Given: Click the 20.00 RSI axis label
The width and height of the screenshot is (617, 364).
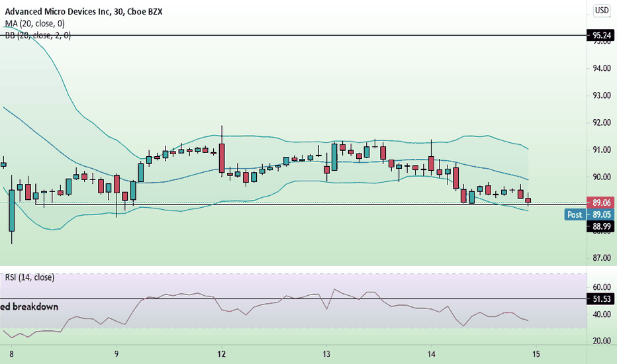Looking at the screenshot, I should [x=602, y=341].
